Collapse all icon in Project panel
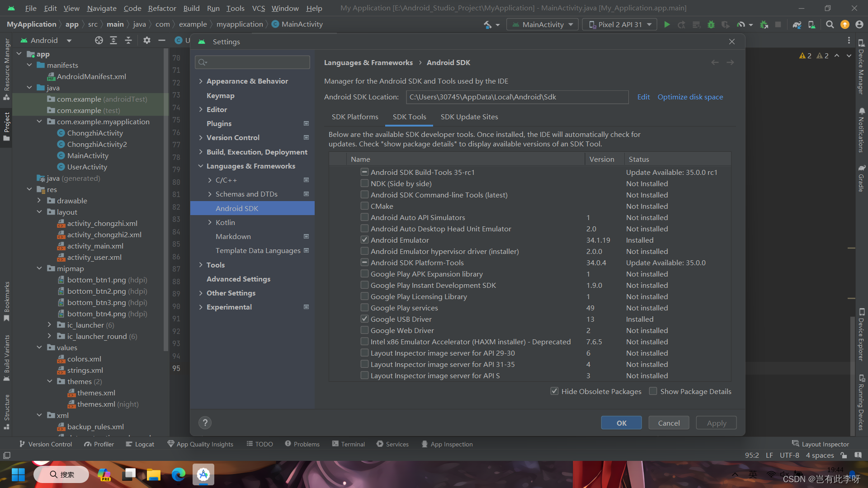868x488 pixels. tap(128, 41)
